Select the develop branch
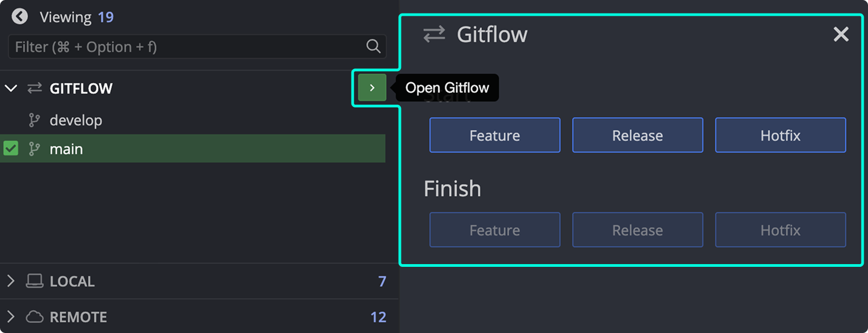Viewport: 868px width, 333px height. click(x=76, y=120)
